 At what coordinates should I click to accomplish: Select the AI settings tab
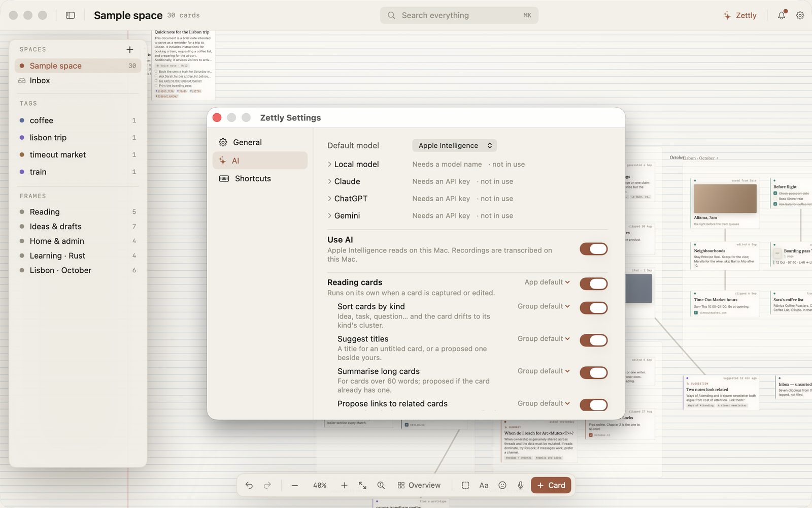[260, 161]
